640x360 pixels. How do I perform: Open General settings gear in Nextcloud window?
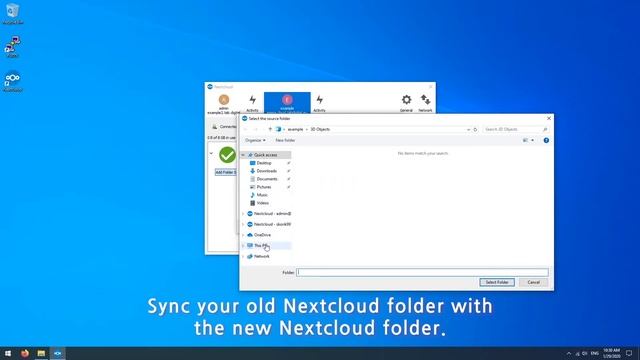(x=406, y=103)
